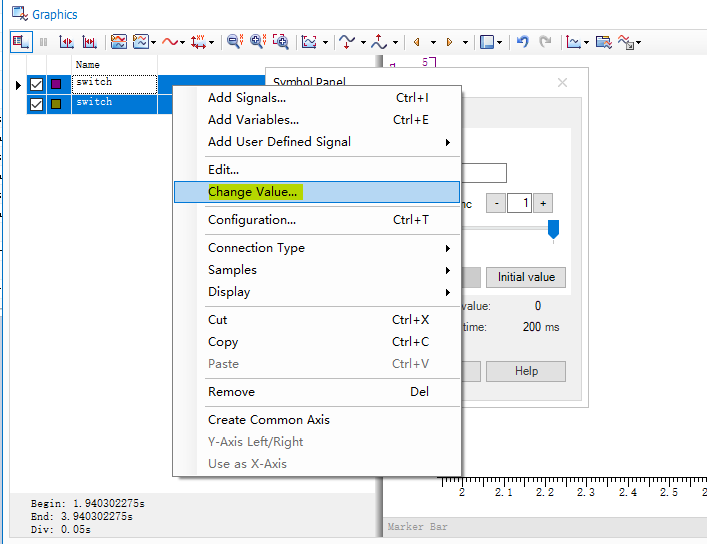Select Change Value... in the context menu
This screenshot has width=707, height=544.
[x=317, y=192]
